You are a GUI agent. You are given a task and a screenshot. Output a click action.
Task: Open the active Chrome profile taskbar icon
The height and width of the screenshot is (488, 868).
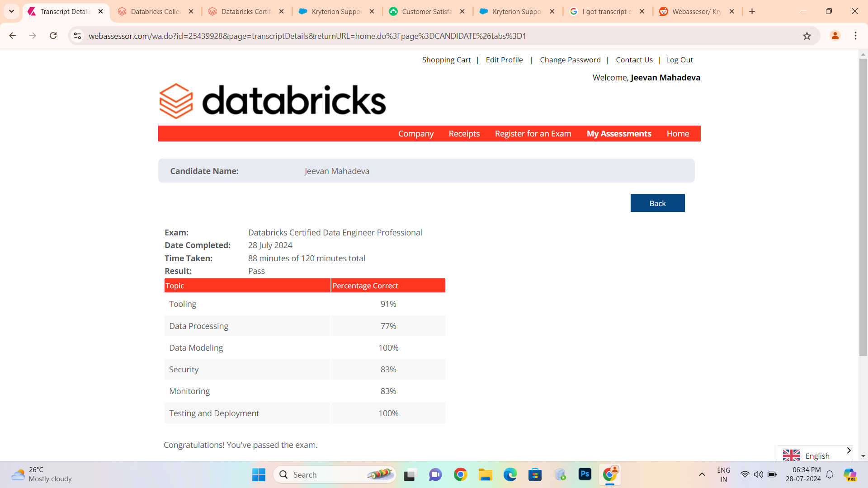[x=610, y=474]
